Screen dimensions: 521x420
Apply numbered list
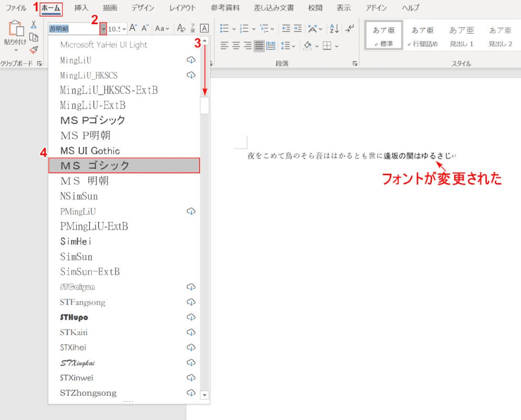tap(244, 28)
